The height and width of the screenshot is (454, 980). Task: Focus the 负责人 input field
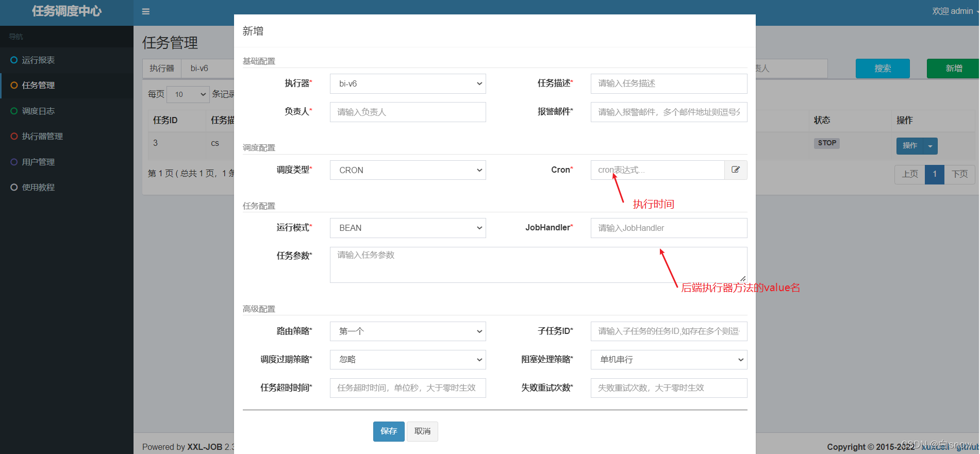pos(408,112)
